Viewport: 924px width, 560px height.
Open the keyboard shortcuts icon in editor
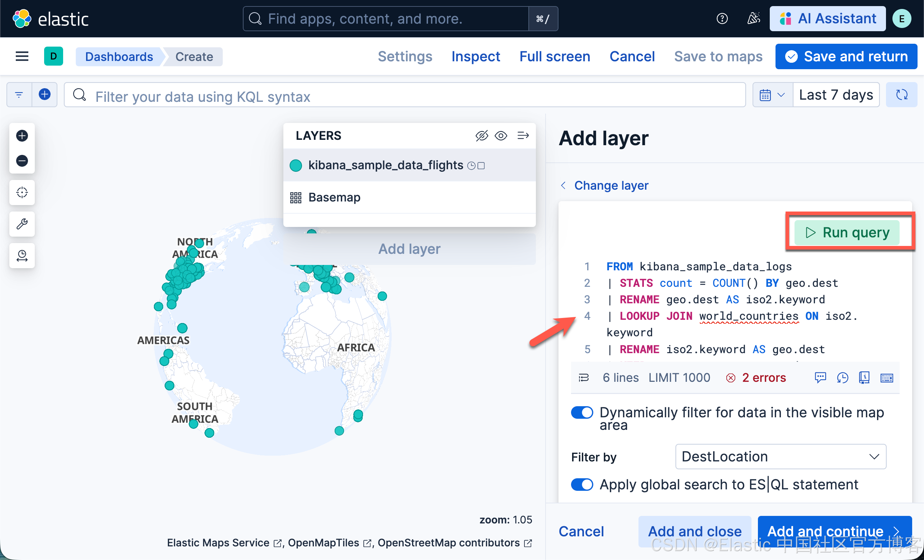click(x=886, y=378)
